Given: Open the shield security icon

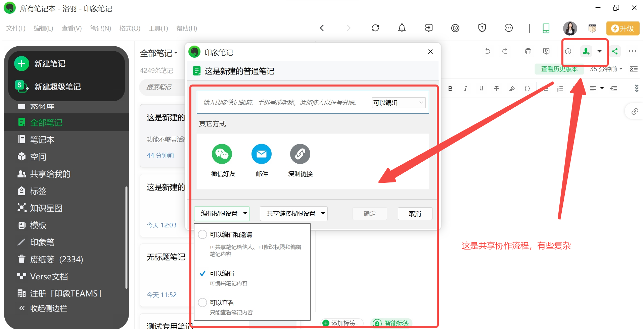Looking at the screenshot, I should (482, 28).
